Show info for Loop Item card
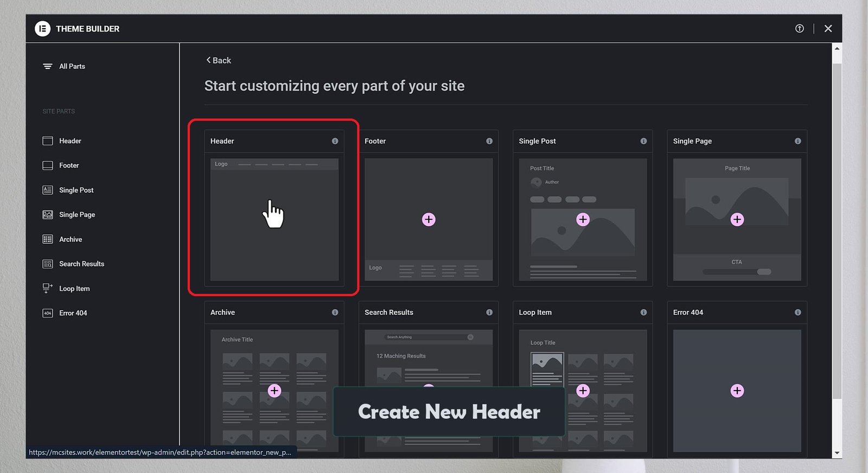 [x=643, y=312]
